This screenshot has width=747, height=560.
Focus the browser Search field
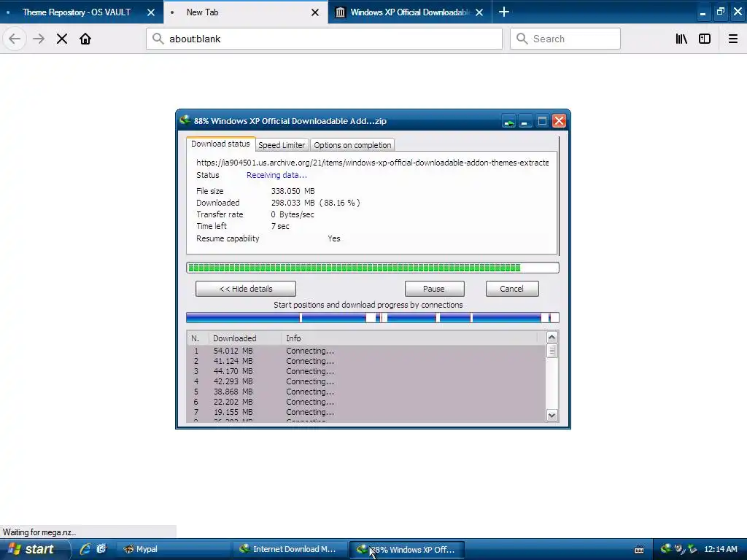pos(565,39)
